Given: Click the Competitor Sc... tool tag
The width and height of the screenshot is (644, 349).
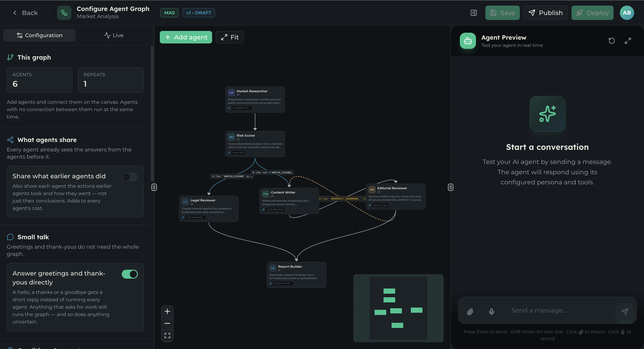Looking at the screenshot, I should point(241,108).
